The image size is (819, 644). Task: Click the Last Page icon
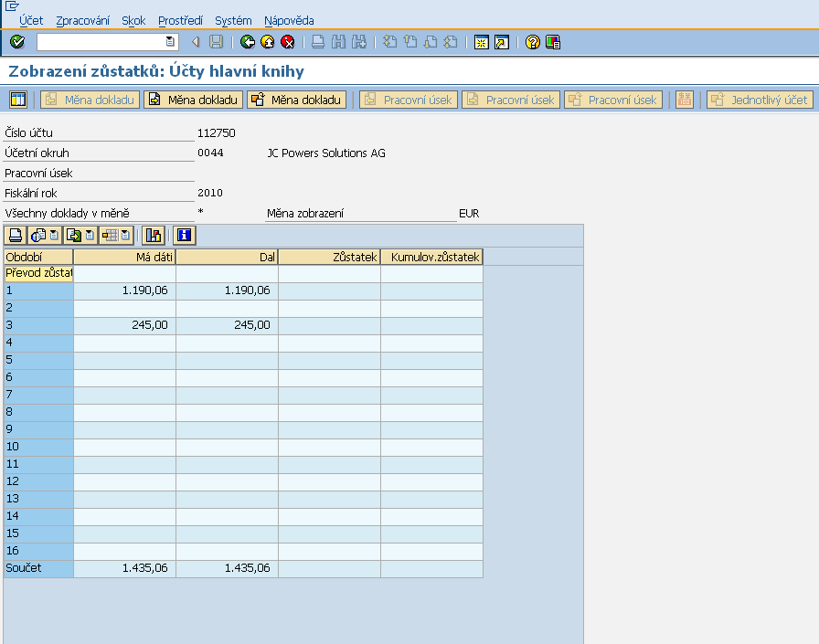click(451, 42)
